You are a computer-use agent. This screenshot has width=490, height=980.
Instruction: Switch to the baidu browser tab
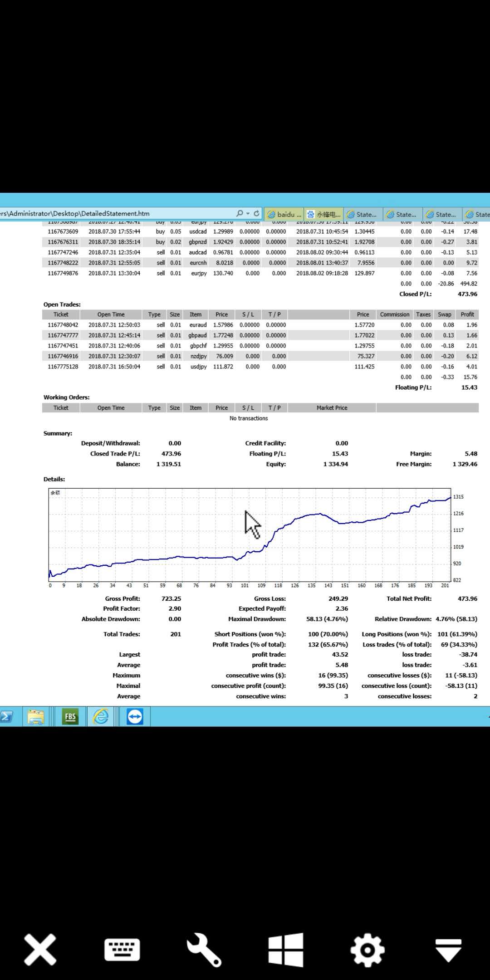pos(284,214)
